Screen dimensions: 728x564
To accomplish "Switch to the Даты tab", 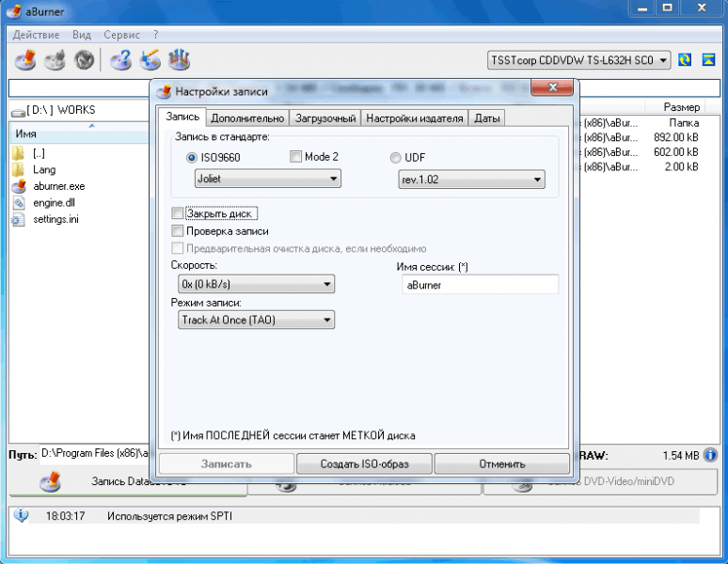I will coord(487,118).
